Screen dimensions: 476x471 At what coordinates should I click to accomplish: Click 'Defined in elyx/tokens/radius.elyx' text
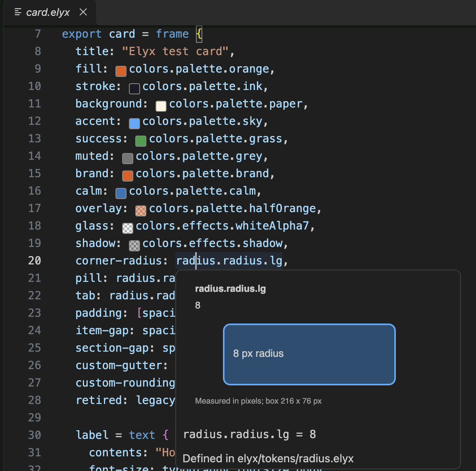(x=268, y=459)
